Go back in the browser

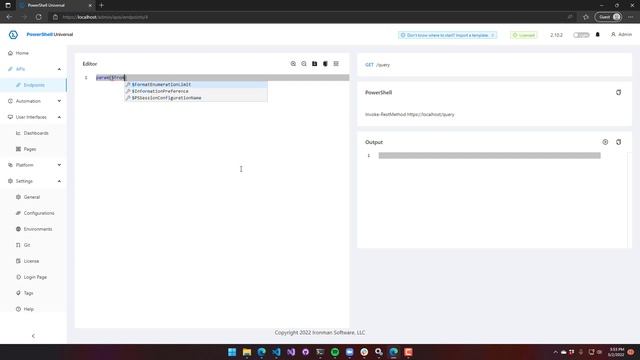[9, 17]
